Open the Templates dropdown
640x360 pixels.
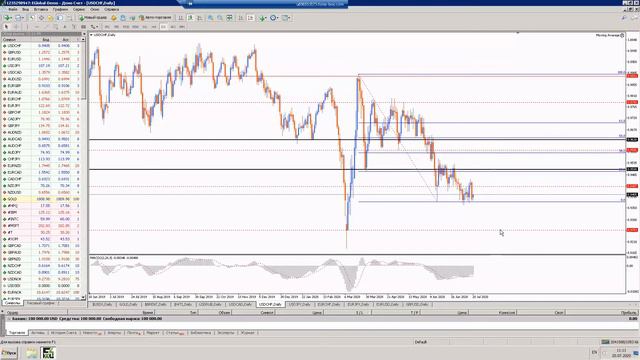click(x=287, y=18)
